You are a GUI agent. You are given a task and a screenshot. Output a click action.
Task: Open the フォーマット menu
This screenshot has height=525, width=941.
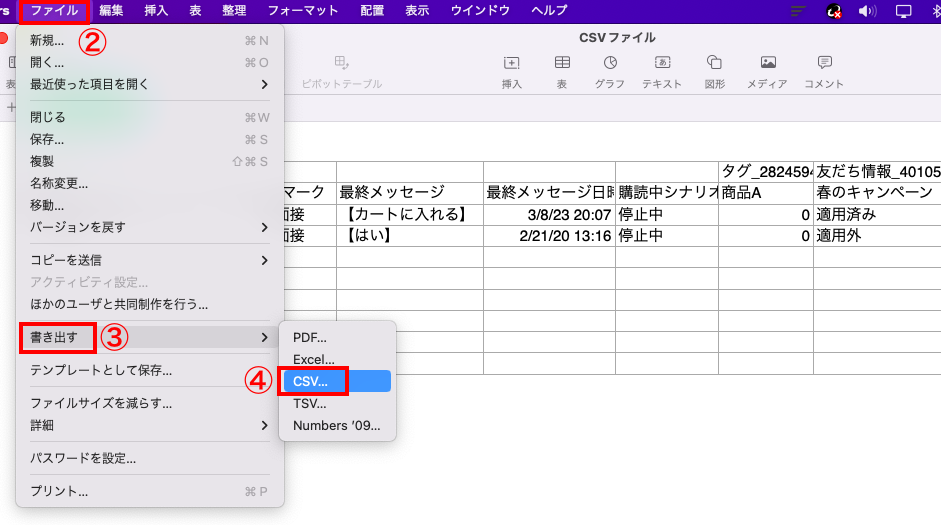(x=302, y=11)
